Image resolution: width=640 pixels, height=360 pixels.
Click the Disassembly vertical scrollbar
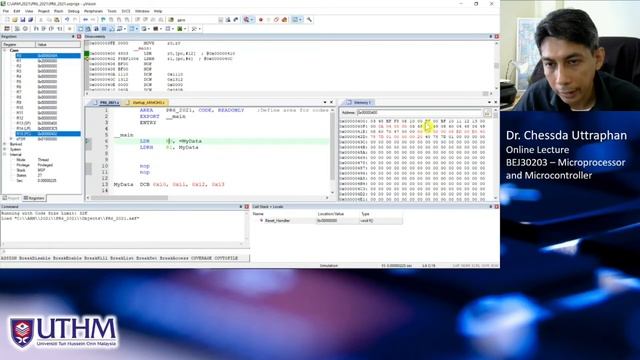point(496,65)
